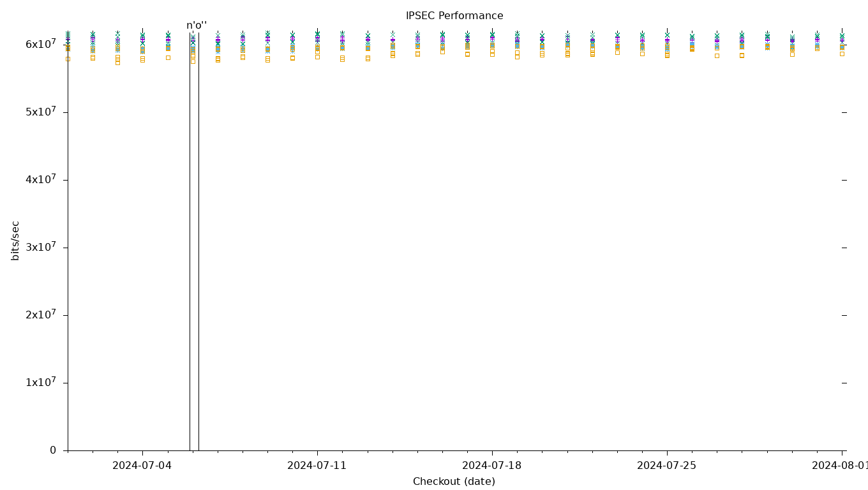The image size is (868, 490).
Task: Click the 5x10^7 y-axis tick label
Action: click(x=41, y=112)
